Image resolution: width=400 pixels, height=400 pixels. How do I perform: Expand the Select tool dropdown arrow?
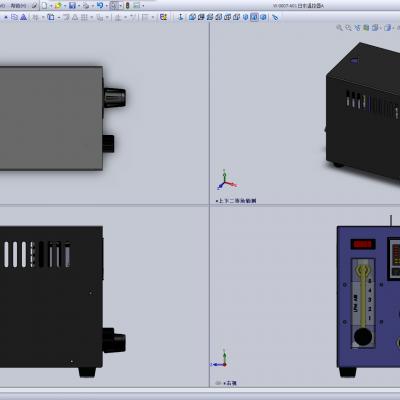pos(121,6)
